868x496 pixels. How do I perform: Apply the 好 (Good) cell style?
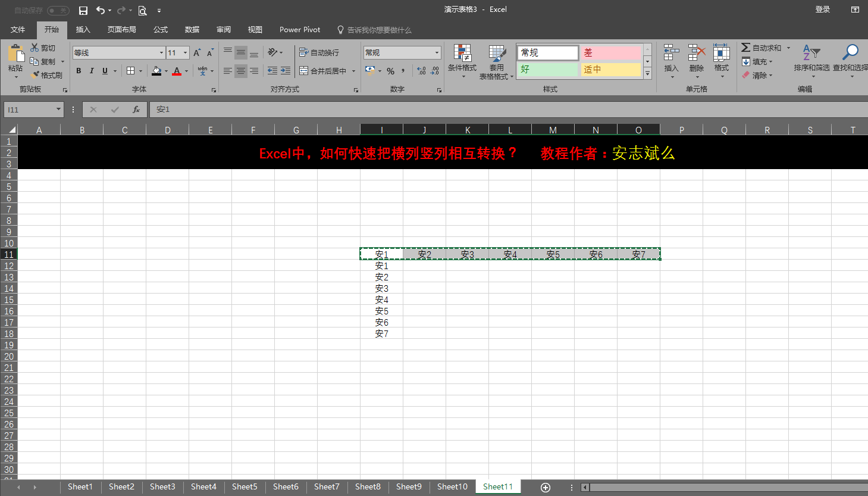click(547, 70)
